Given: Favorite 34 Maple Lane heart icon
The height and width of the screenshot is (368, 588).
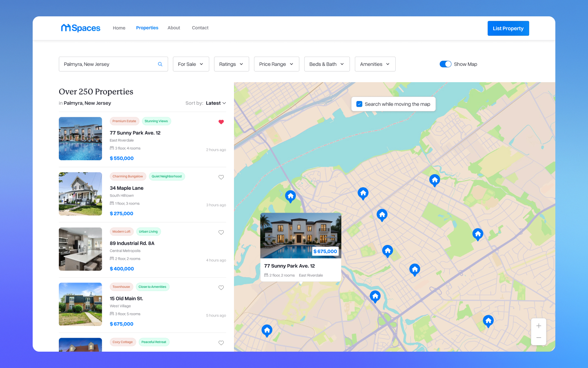Looking at the screenshot, I should [221, 177].
